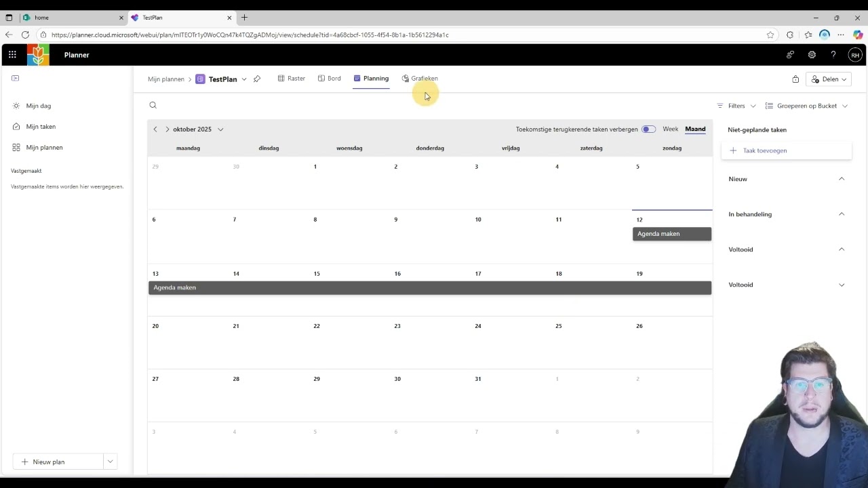The image size is (868, 488).
Task: Open Groeperen op Bucket dropdown
Action: [x=806, y=106]
